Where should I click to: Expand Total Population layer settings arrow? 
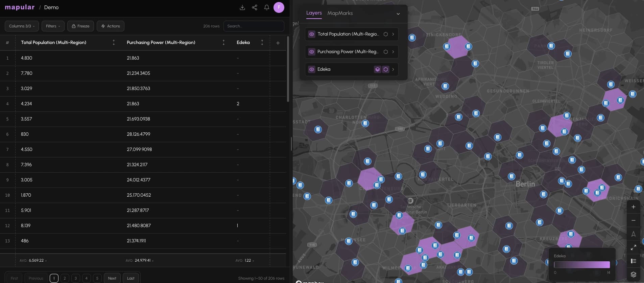click(393, 34)
